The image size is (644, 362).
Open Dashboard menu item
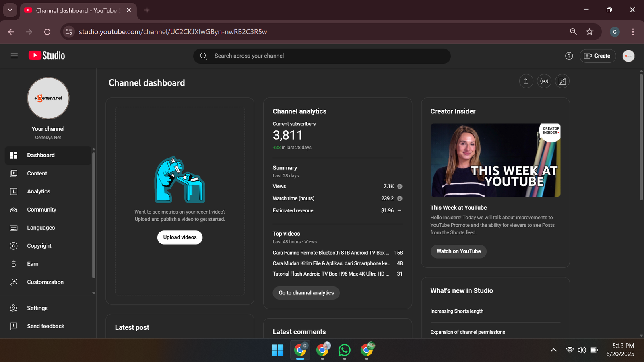pos(48,155)
